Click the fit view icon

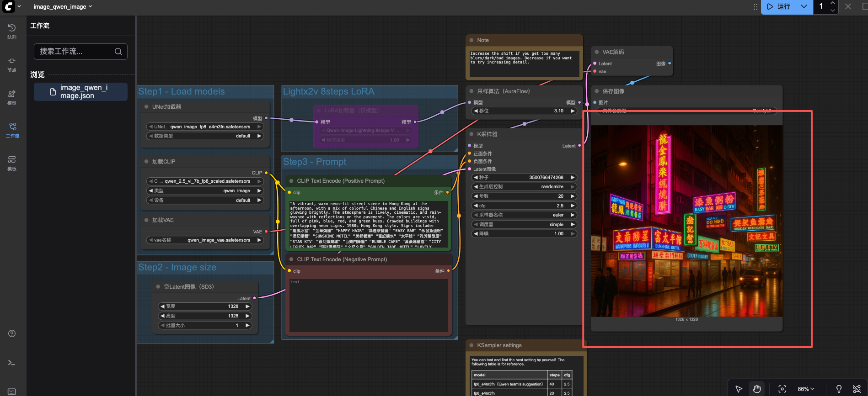click(782, 389)
